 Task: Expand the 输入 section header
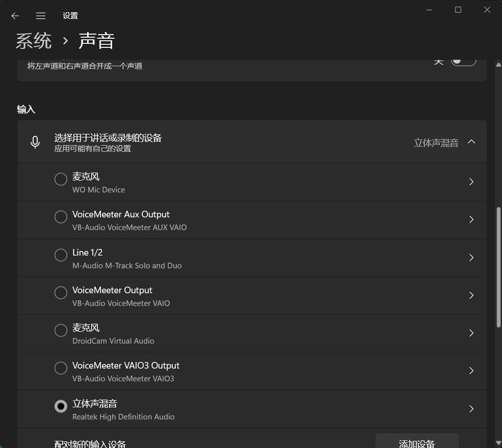pyautogui.click(x=26, y=108)
